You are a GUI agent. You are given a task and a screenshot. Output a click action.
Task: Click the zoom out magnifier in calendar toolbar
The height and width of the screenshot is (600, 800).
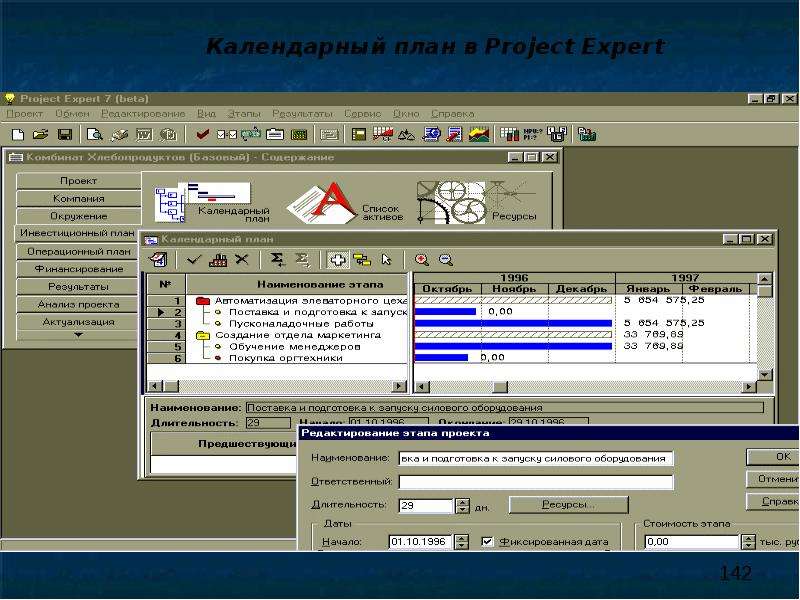pos(445,260)
